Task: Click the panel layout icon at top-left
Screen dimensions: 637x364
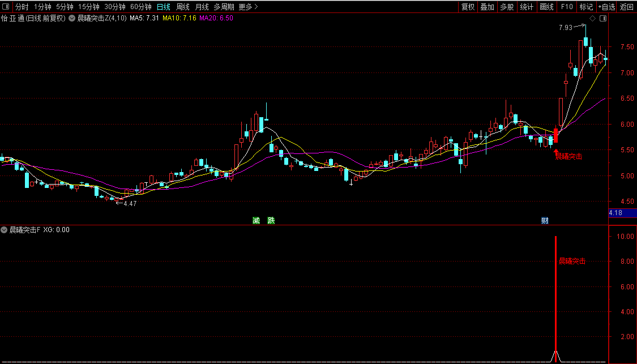Action: [6, 6]
